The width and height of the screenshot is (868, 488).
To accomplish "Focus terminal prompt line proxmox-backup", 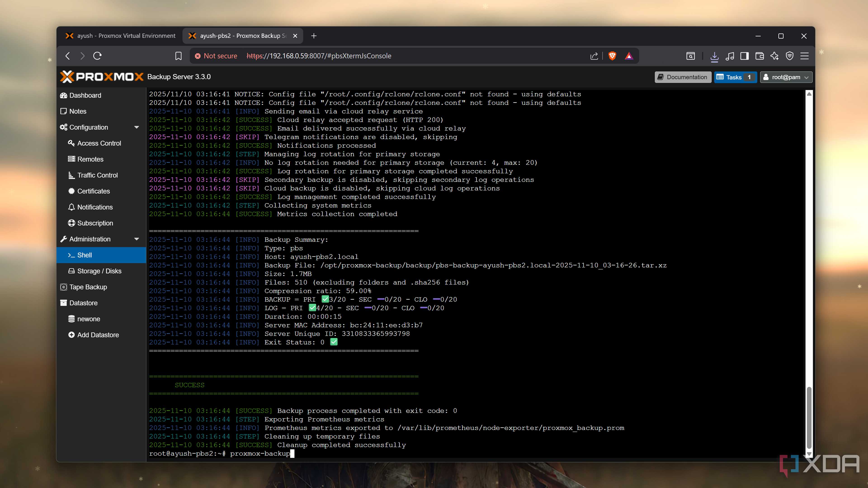I will [x=222, y=454].
